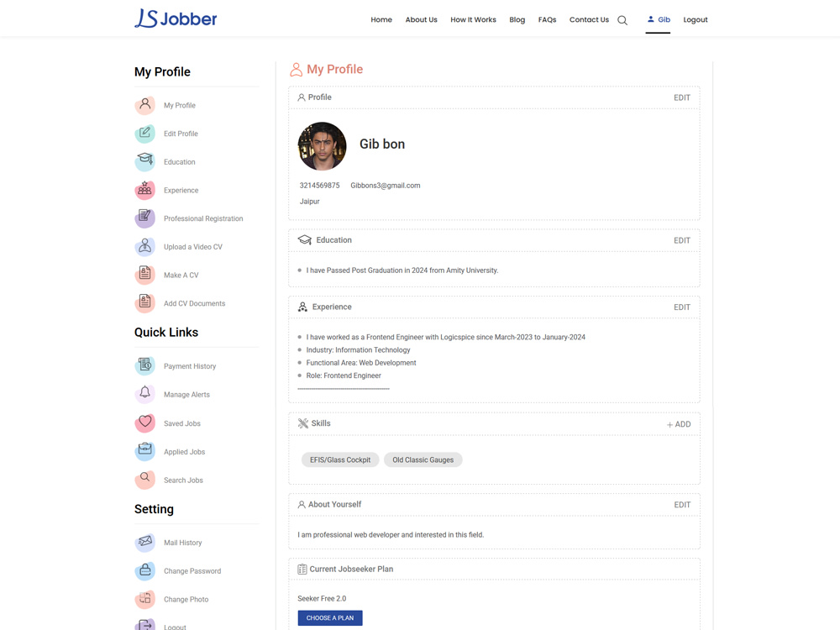The image size is (840, 630).
Task: Click the LS Jobber logo
Action: coord(176,18)
